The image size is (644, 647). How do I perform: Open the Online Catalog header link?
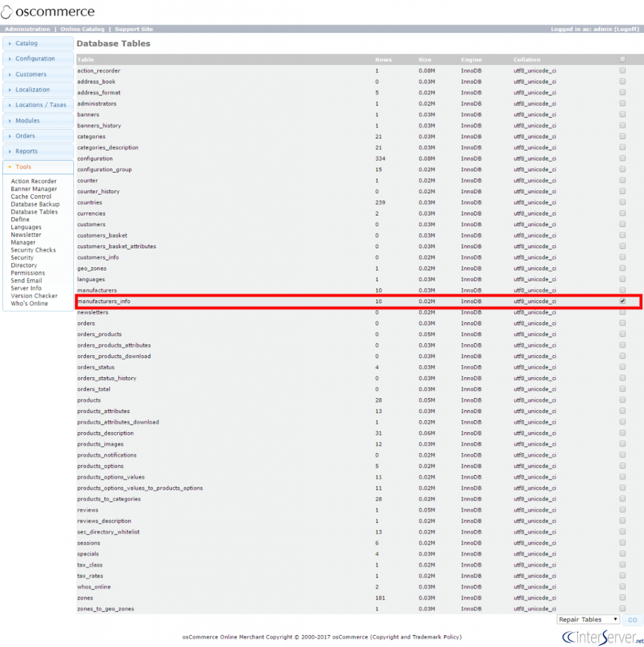[x=82, y=29]
